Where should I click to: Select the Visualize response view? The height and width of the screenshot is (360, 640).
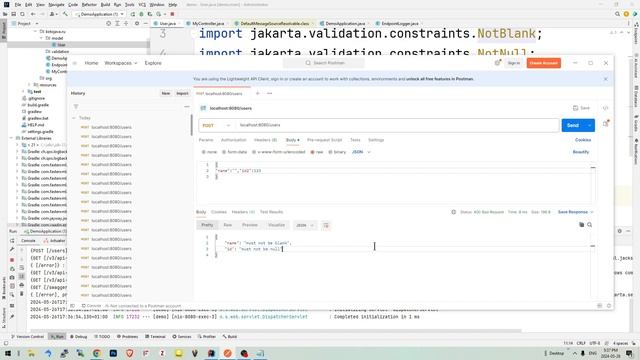point(276,225)
